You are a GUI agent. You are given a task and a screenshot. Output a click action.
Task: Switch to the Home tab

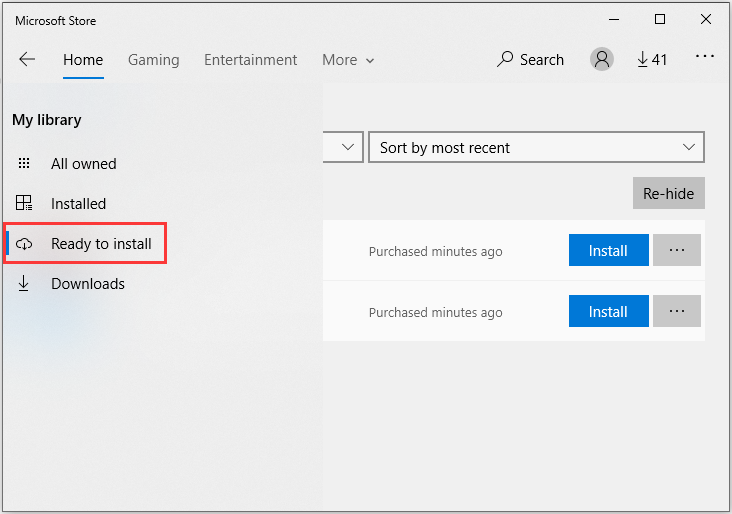point(83,60)
